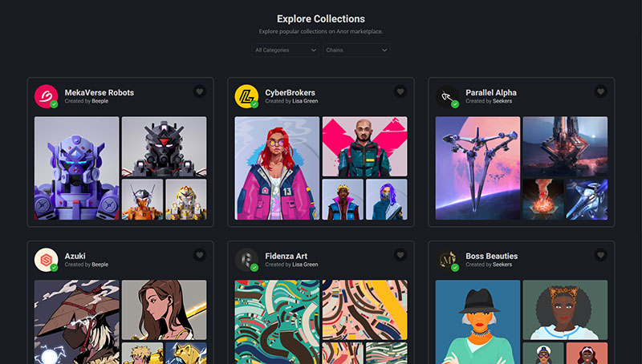
Task: Click the Azuki collection logo
Action: (46, 260)
